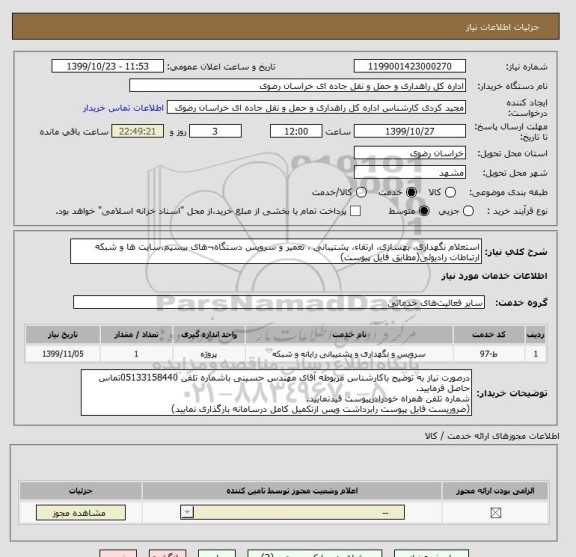Click the مهلت ارسال پاسخ date field
This screenshot has width=576, height=557.
pyautogui.click(x=410, y=131)
